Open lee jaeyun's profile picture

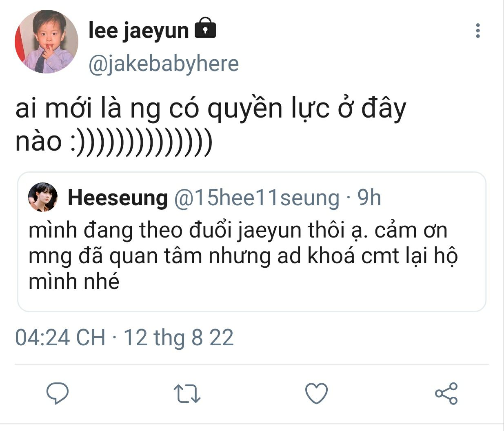point(47,42)
